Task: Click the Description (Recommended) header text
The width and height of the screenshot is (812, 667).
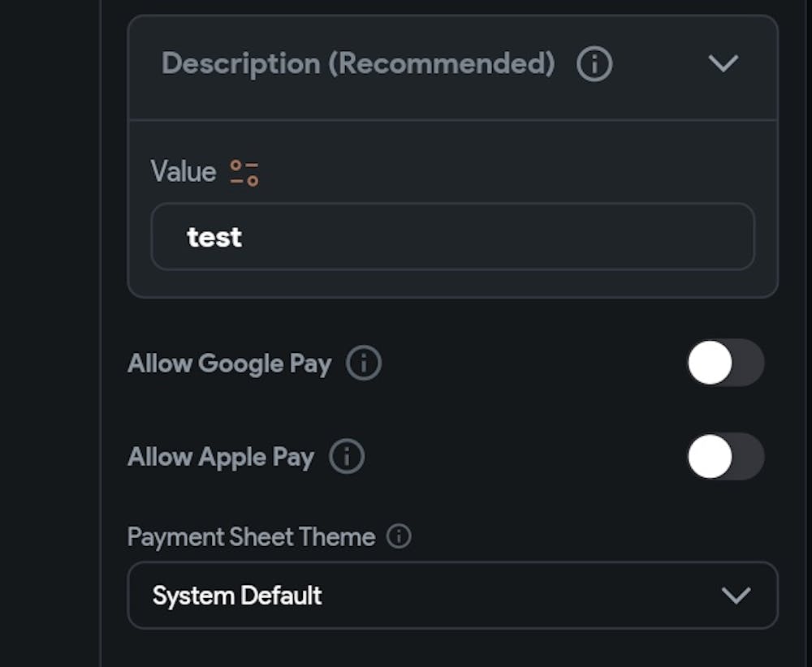Action: (x=358, y=63)
